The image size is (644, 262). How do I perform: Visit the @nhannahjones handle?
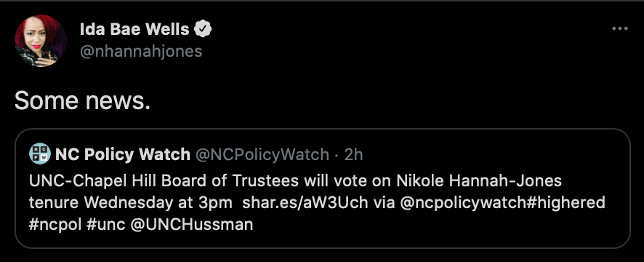141,52
